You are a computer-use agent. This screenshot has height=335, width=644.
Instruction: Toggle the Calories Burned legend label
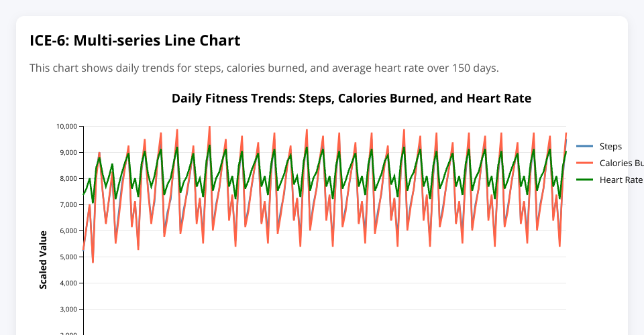tap(621, 163)
